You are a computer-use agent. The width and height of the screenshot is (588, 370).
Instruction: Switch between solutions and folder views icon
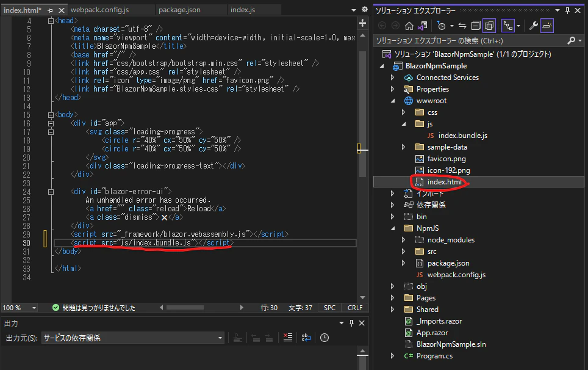(x=423, y=26)
